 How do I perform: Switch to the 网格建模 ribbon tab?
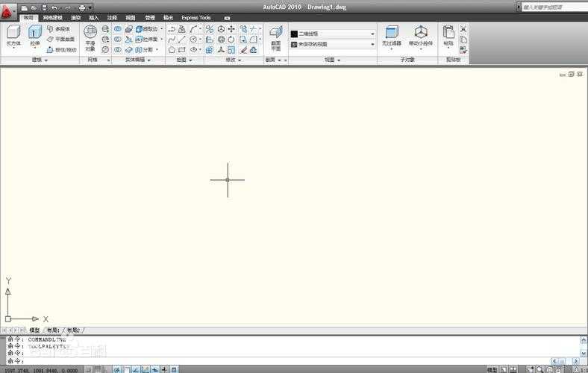tap(52, 17)
